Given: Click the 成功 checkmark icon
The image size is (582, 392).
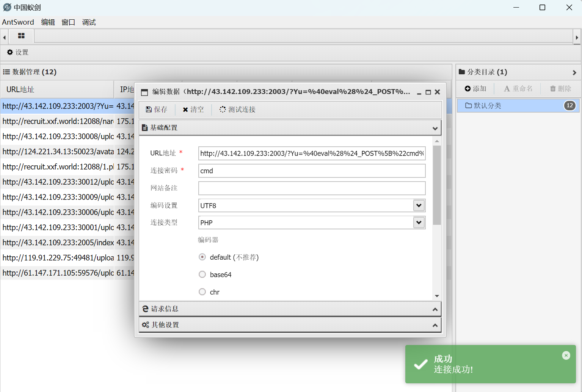Looking at the screenshot, I should click(420, 364).
